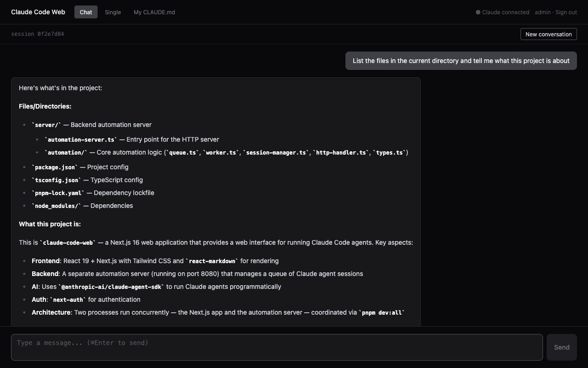
Task: Click the `pnpm-lock.yaml` file name
Action: tap(58, 193)
